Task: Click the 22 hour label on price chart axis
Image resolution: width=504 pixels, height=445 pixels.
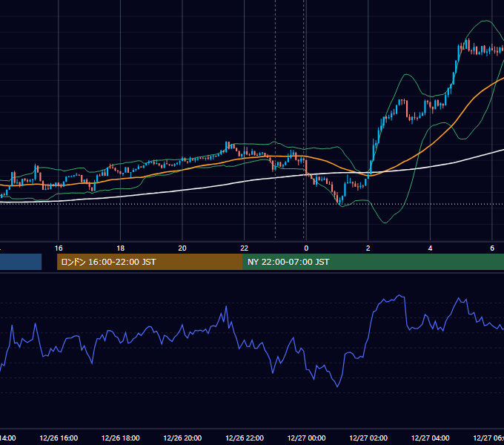Action: tap(245, 248)
